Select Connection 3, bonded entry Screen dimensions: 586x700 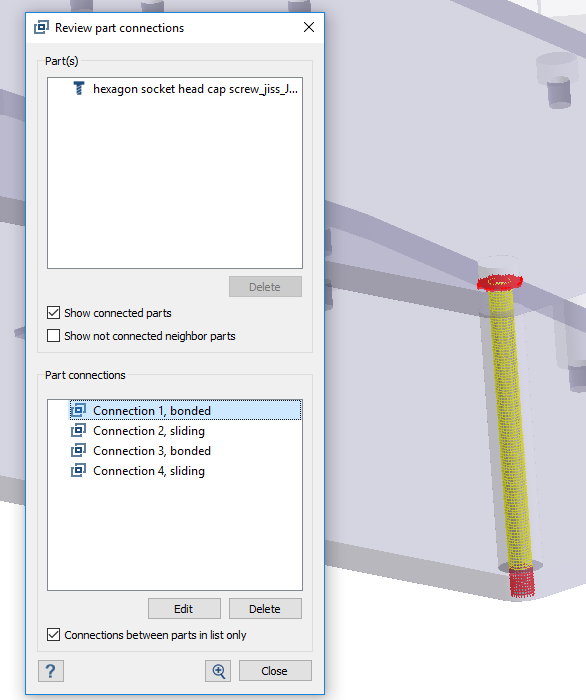[x=152, y=451]
